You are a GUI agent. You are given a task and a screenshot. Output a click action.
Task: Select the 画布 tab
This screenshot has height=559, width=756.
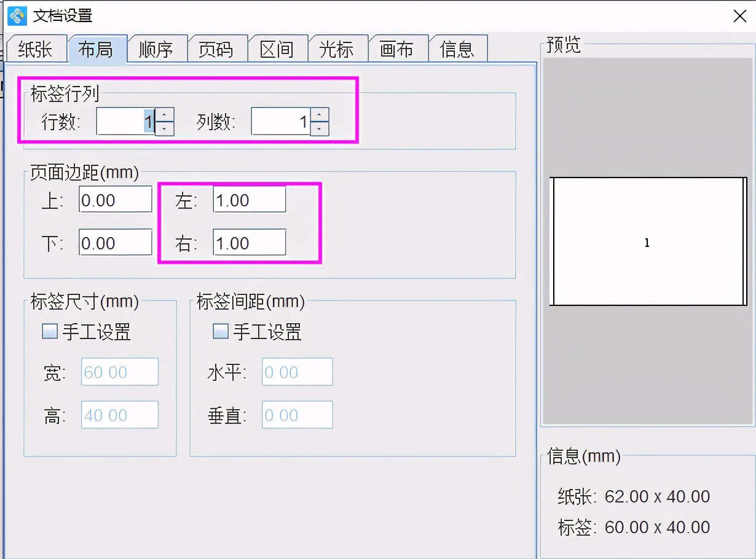[x=398, y=49]
